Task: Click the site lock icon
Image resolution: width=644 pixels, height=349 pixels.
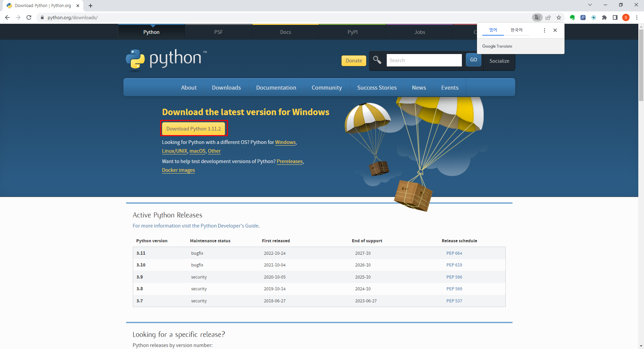Action: (x=42, y=17)
